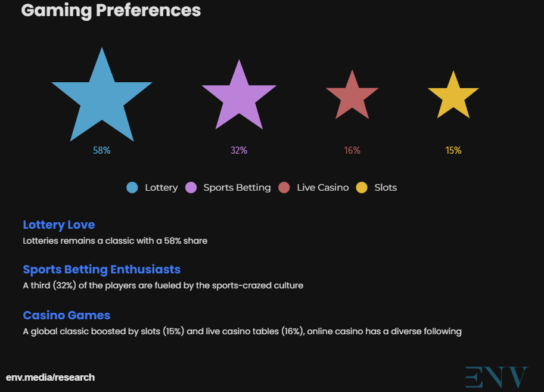Select the Lottery legend label
544x392 pixels.
161,188
